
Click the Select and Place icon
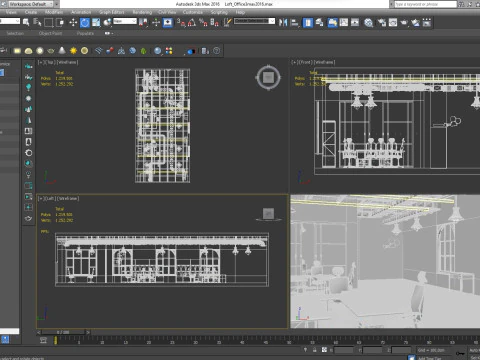107,23
